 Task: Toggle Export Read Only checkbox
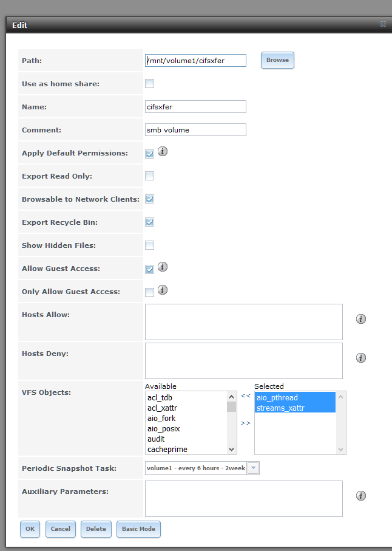pos(149,176)
